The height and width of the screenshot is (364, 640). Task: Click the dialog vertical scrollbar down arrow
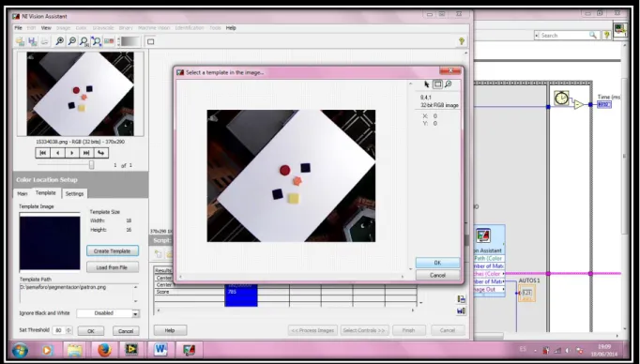click(x=411, y=269)
